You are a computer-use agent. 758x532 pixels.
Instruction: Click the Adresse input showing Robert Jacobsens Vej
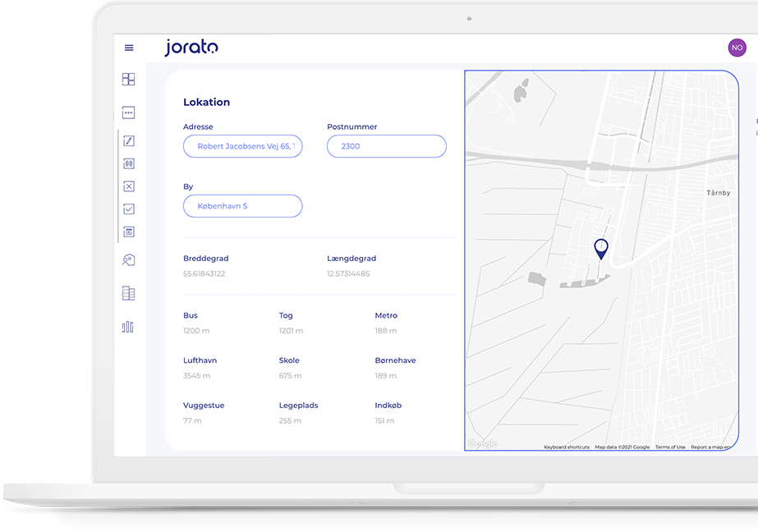[242, 146]
